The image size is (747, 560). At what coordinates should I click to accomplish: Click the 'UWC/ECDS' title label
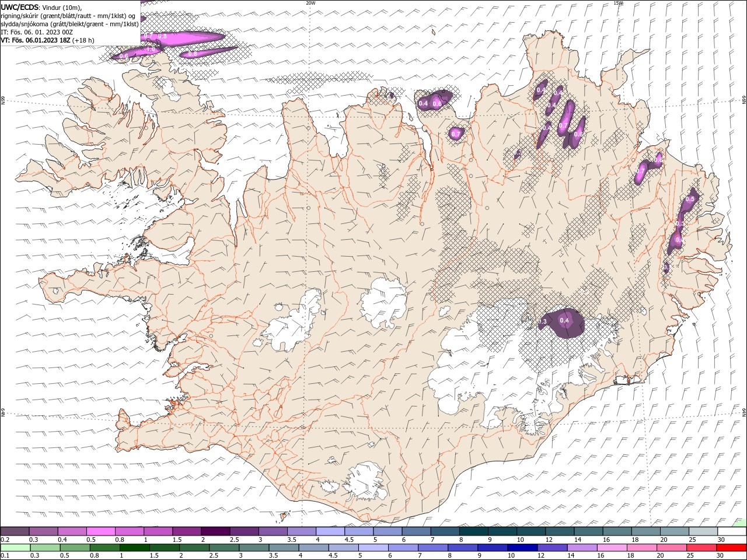point(19,7)
